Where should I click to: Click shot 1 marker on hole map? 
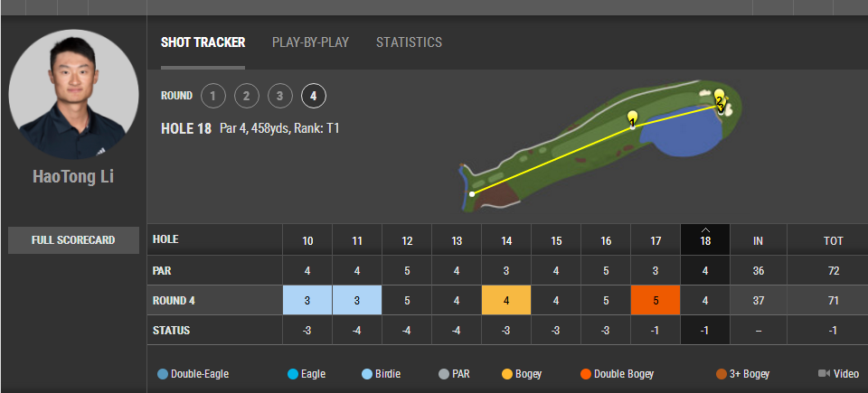click(x=632, y=117)
